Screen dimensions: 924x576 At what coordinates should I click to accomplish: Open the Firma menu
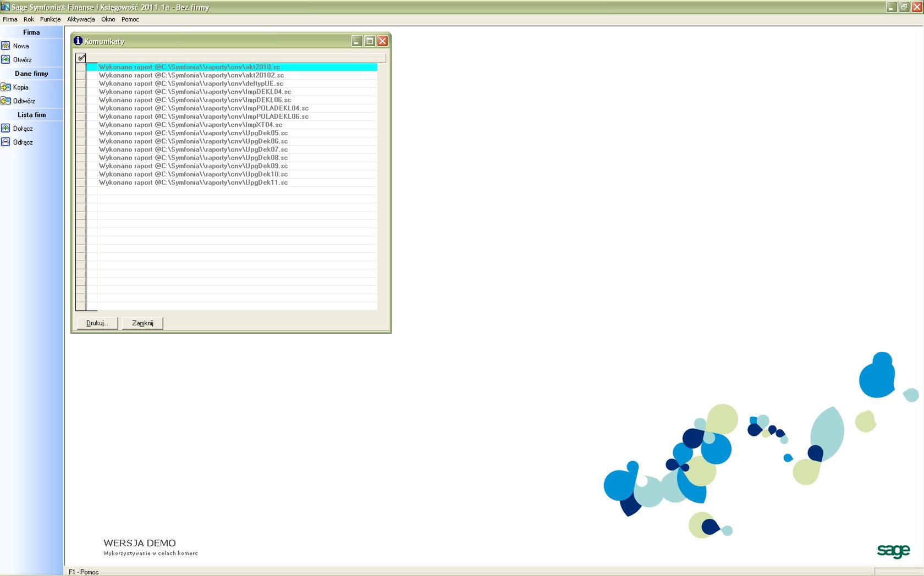pyautogui.click(x=10, y=19)
